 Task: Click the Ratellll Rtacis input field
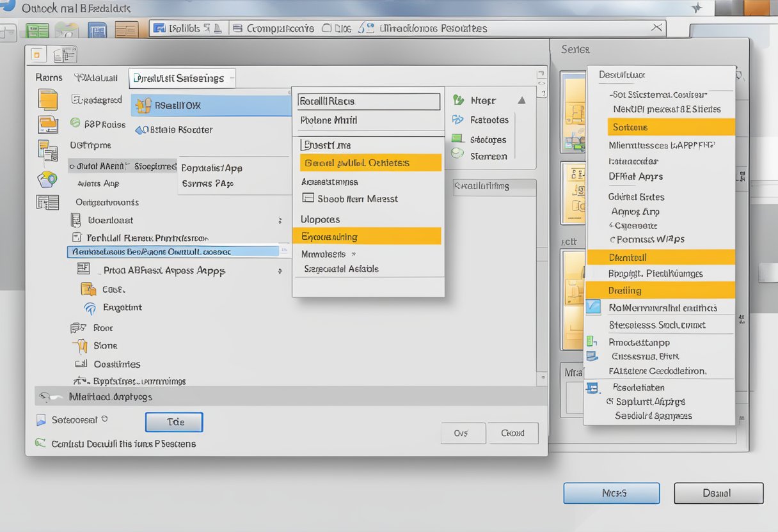(369, 101)
